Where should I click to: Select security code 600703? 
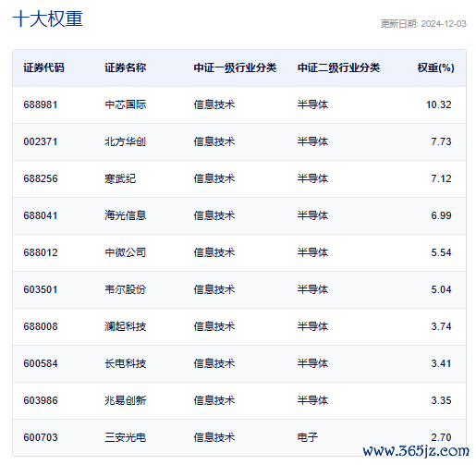(x=41, y=437)
